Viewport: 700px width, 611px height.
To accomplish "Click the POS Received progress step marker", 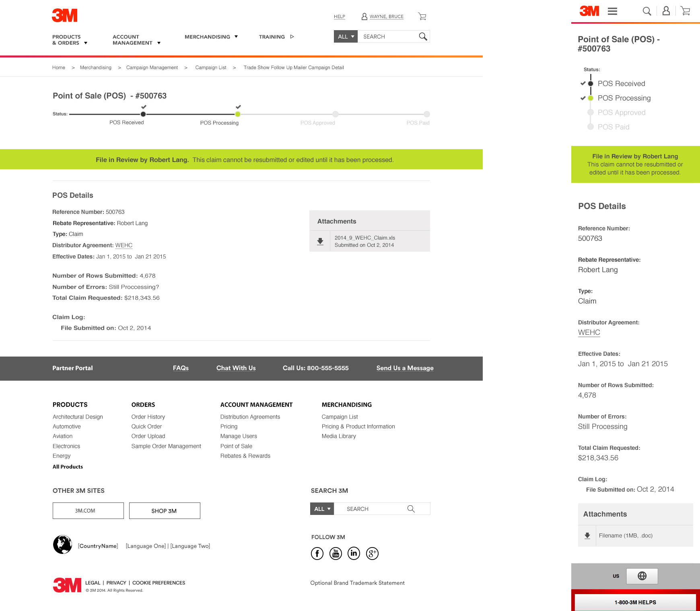I will [143, 114].
